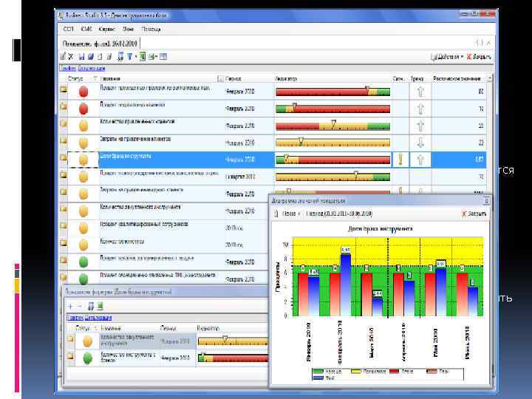Screen dimensions: 532x399
Task: Click the green Excel export icon in main toolbar
Action: tap(143, 57)
